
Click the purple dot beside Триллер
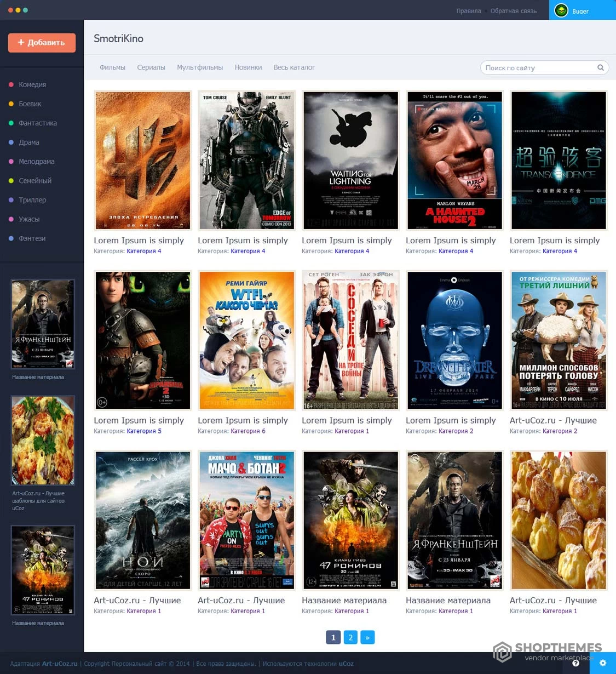click(11, 200)
